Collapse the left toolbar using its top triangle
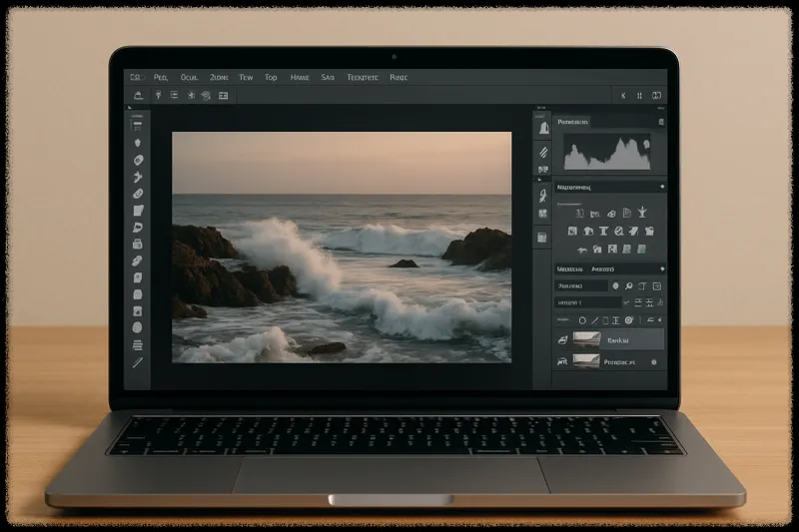This screenshot has width=799, height=532. pos(130,108)
